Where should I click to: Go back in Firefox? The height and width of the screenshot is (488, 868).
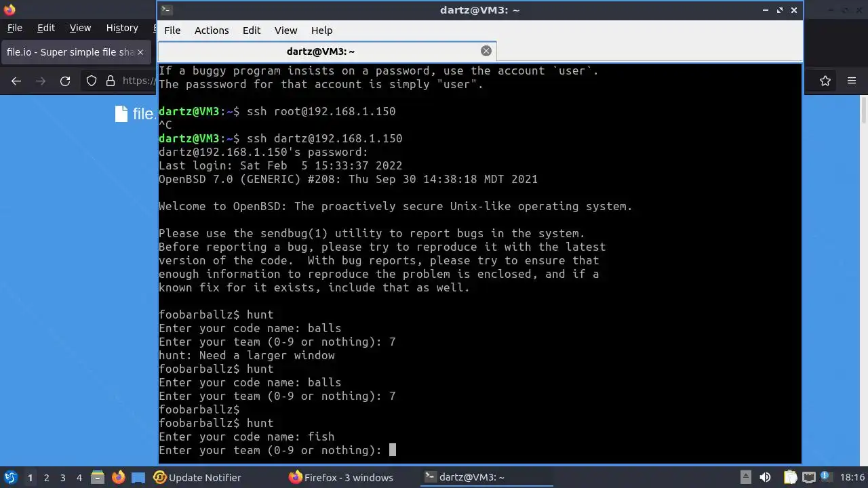pyautogui.click(x=16, y=81)
